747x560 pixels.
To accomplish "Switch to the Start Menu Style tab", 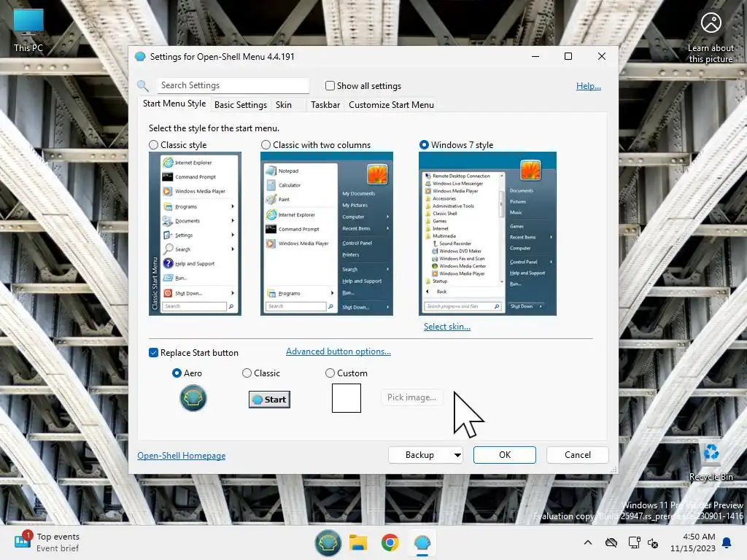I will pos(174,104).
